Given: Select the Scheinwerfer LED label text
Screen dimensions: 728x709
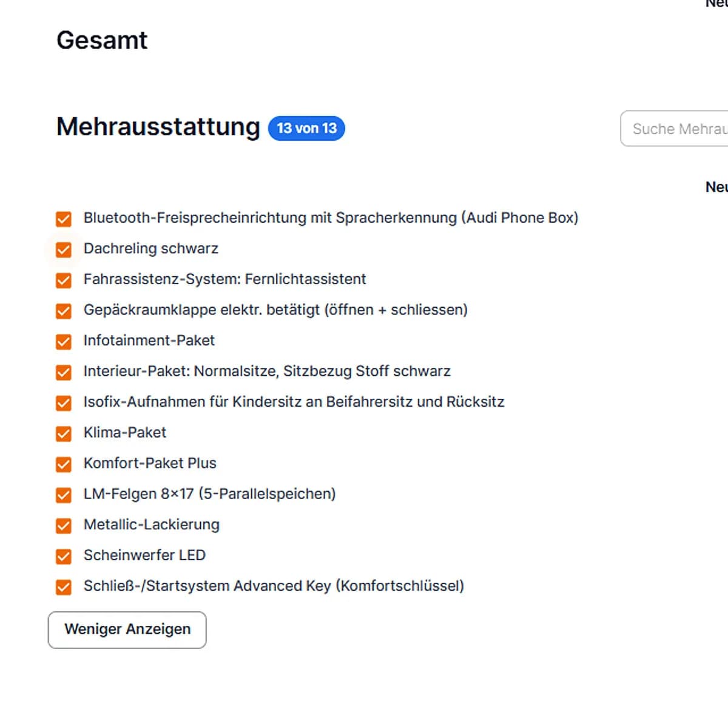Looking at the screenshot, I should pyautogui.click(x=144, y=555).
